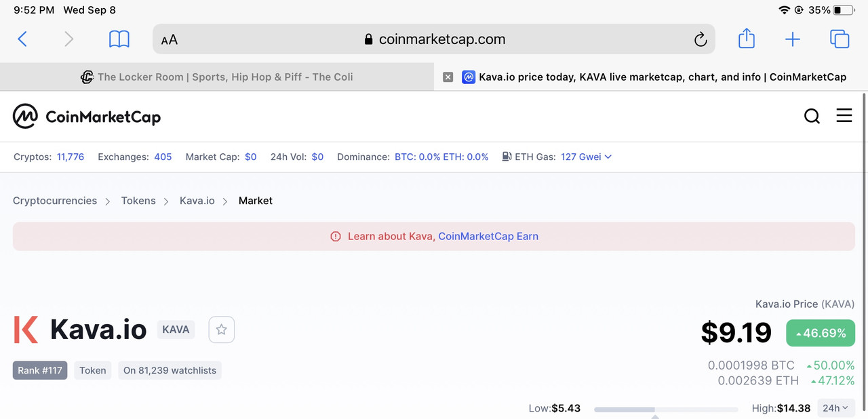
Task: Click Market Cap $0 value
Action: coord(251,157)
